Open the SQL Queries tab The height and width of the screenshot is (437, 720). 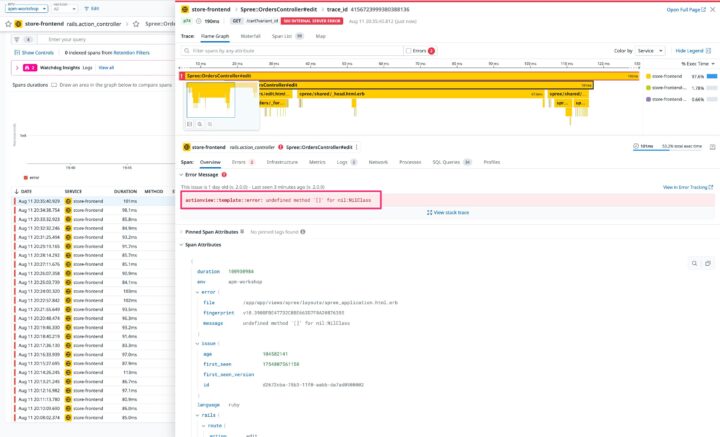(452, 162)
